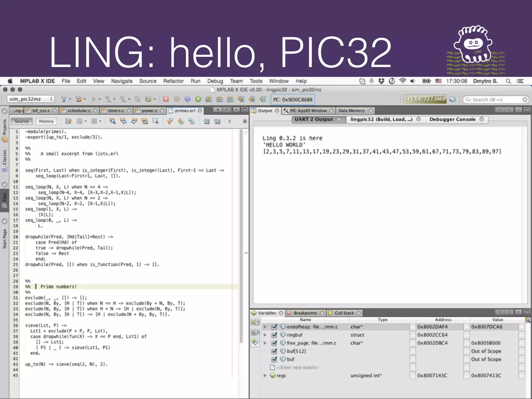
Task: Click the Step Into toolbar icon
Action: pos(220,99)
